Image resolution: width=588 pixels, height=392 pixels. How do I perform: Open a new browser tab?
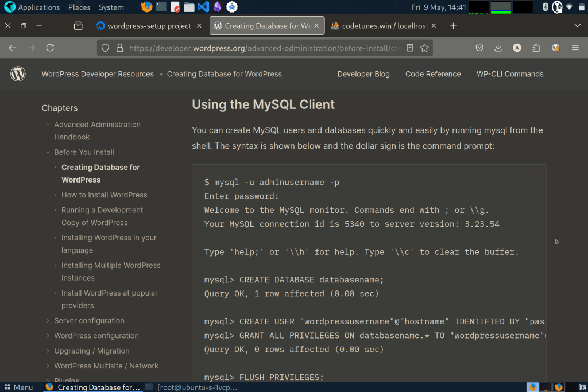click(453, 26)
